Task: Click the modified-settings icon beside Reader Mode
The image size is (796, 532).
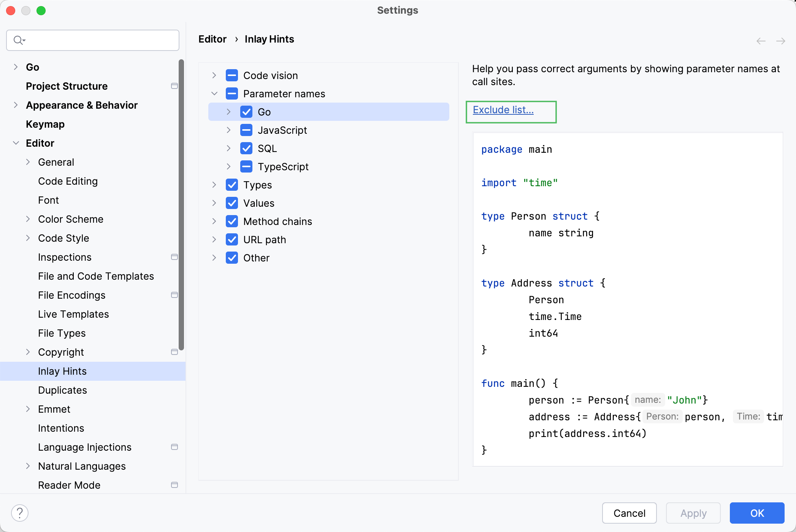Action: click(174, 485)
